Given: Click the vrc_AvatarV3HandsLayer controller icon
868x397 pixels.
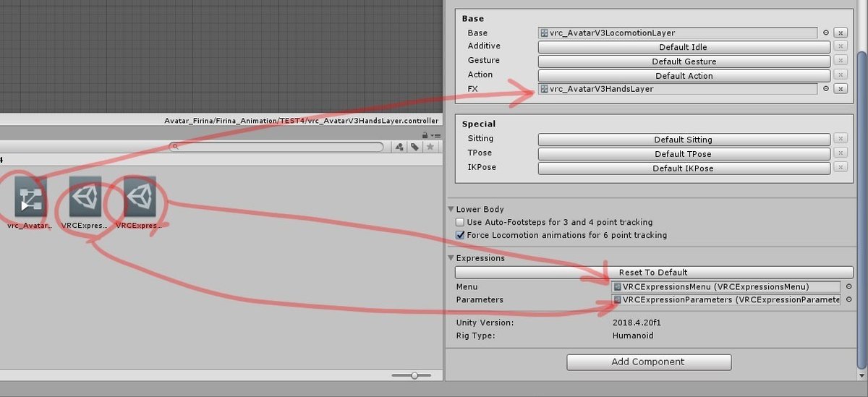Looking at the screenshot, I should tap(544, 89).
